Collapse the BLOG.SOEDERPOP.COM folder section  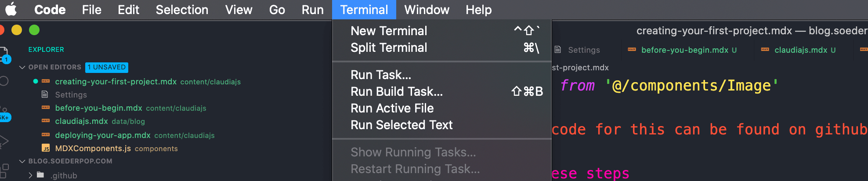[22, 161]
